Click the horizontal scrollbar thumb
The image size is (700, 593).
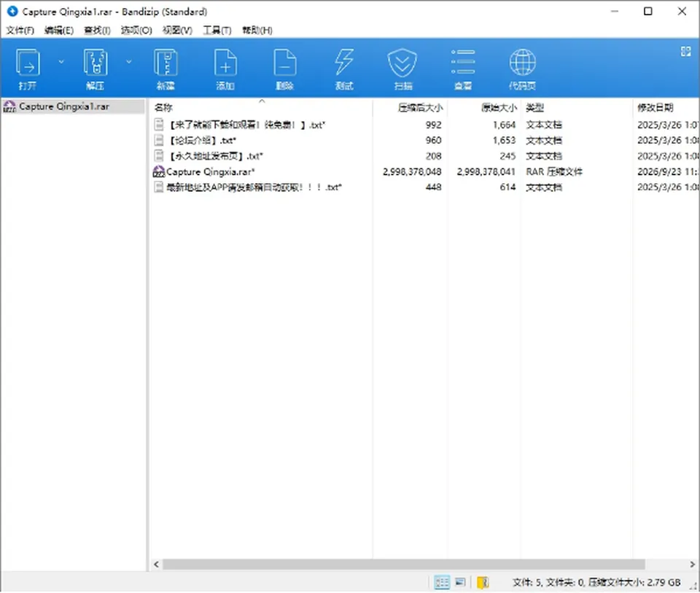coord(403,564)
